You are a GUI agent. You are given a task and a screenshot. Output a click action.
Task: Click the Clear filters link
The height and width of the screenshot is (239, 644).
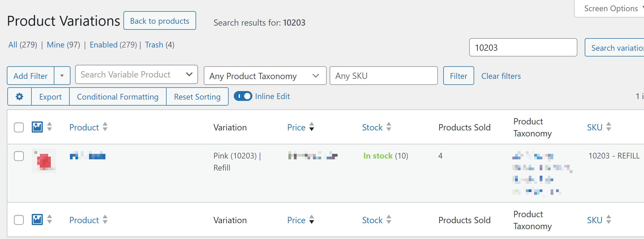(501, 76)
